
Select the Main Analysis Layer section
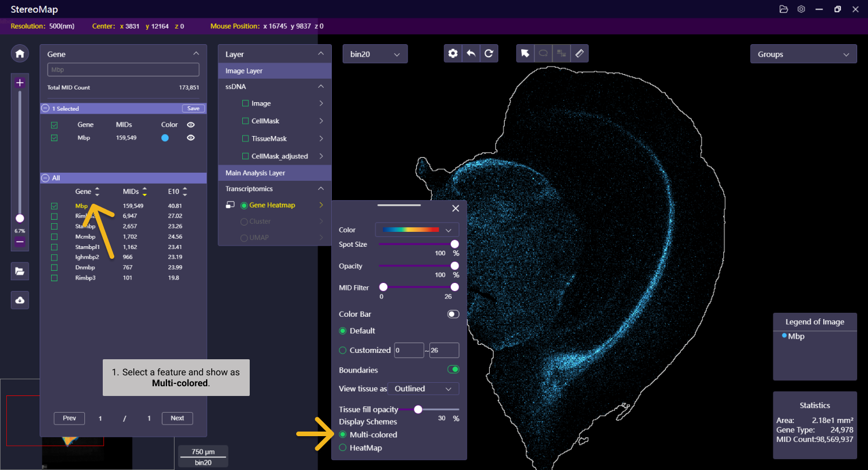[x=274, y=173]
